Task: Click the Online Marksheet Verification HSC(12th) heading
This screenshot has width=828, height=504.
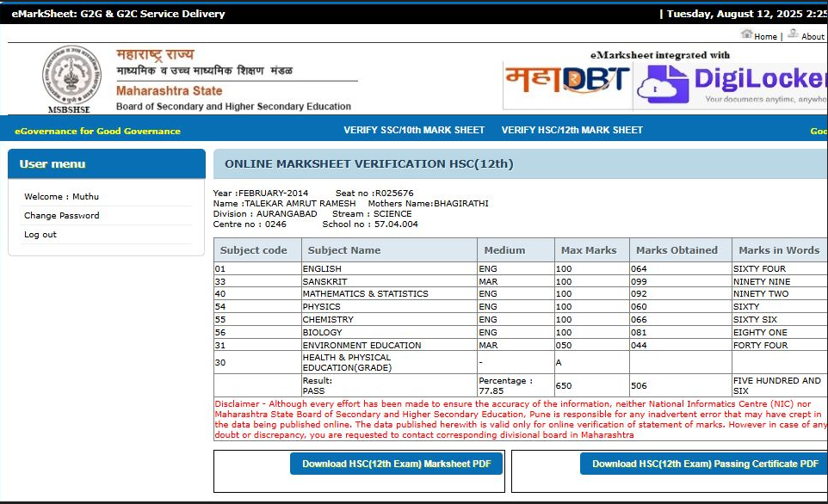Action: coord(368,164)
